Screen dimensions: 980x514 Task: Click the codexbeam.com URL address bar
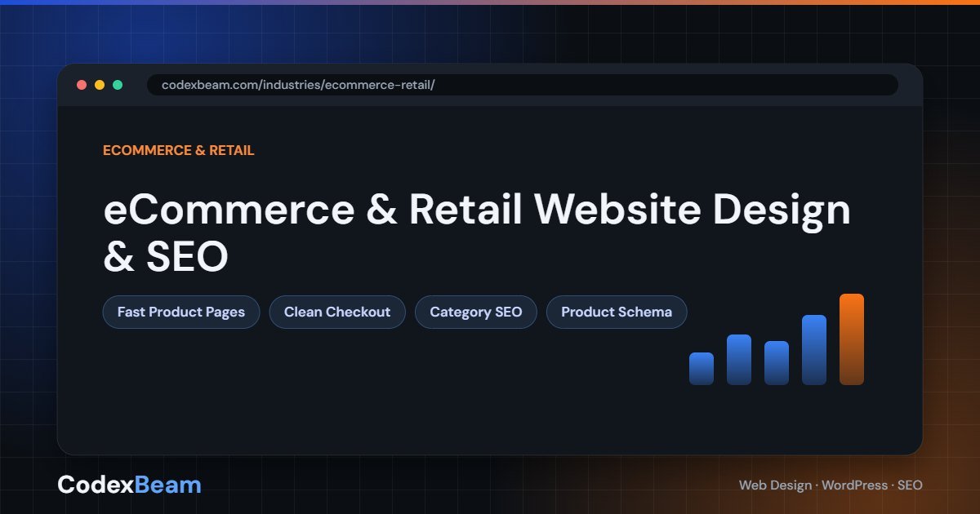(x=523, y=85)
